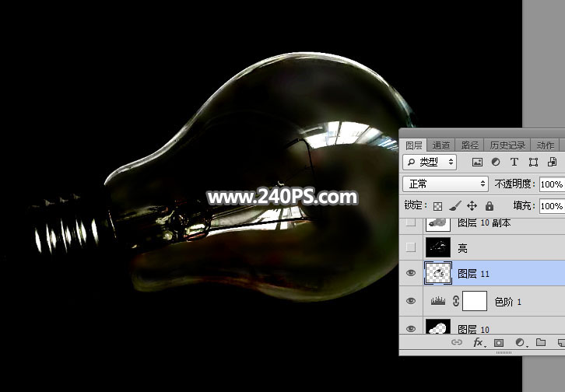Open new adjustment layer menu icon
The image size is (565, 392).
(x=520, y=342)
